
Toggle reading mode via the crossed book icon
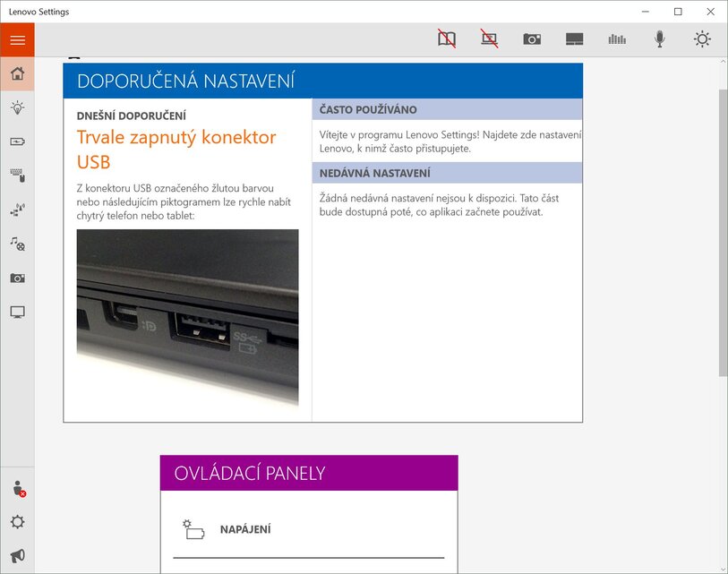pos(446,39)
